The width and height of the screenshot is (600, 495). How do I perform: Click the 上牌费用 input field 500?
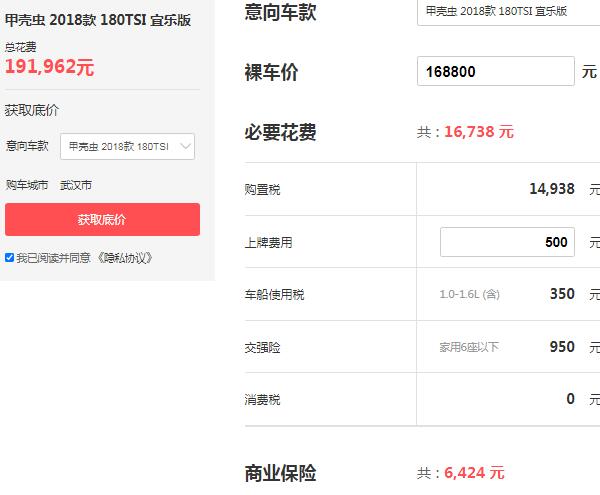[507, 242]
